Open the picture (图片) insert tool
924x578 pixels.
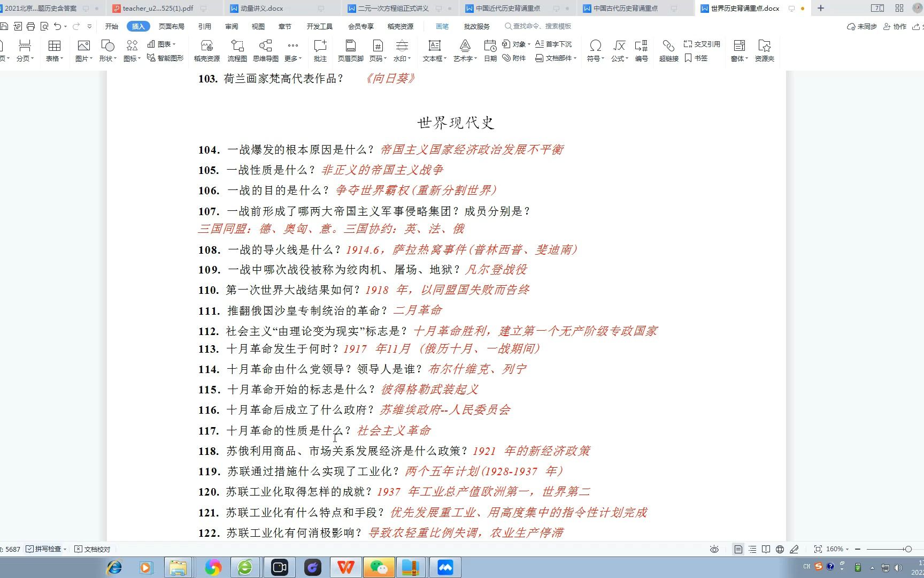(83, 51)
